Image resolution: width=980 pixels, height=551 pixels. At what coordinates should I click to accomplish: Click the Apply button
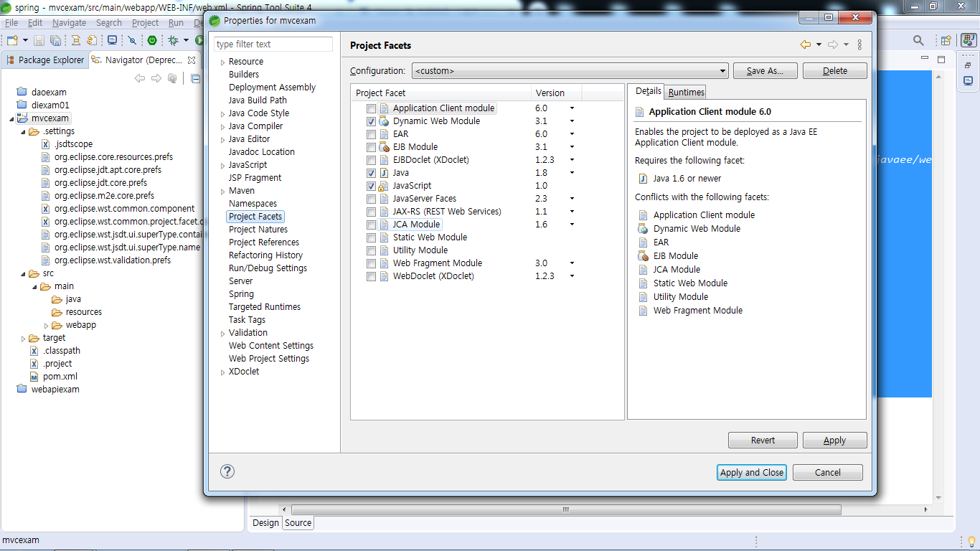(835, 441)
